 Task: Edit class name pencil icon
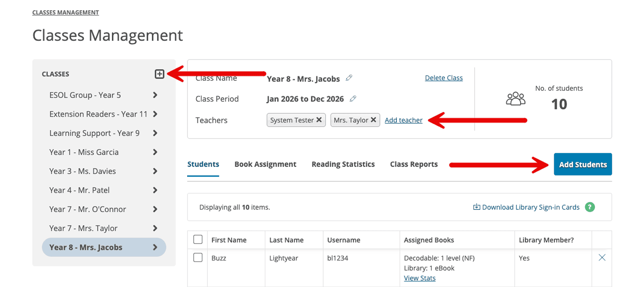click(349, 78)
